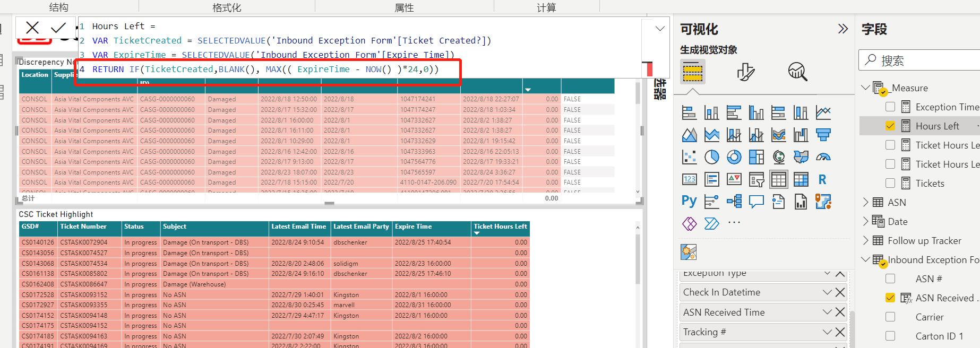Select the table visual
Image resolution: width=980 pixels, height=348 pixels.
(x=779, y=179)
